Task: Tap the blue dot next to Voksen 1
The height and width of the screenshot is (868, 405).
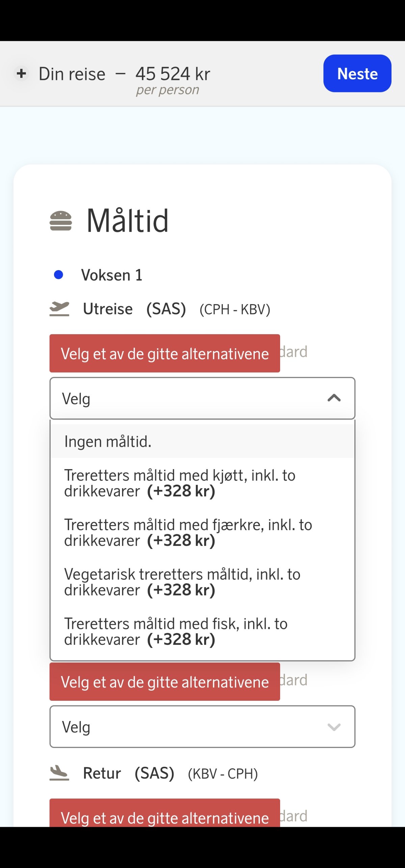Action: 59,275
